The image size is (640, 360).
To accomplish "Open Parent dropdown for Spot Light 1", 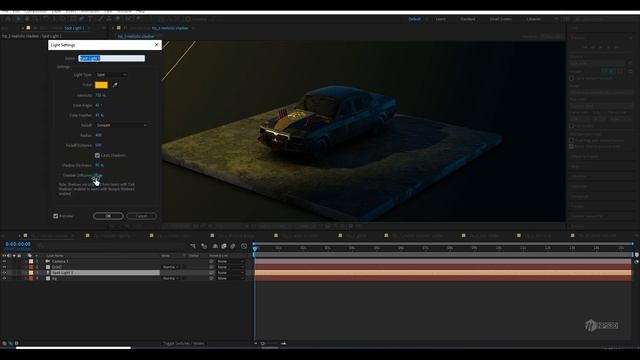I will click(230, 273).
